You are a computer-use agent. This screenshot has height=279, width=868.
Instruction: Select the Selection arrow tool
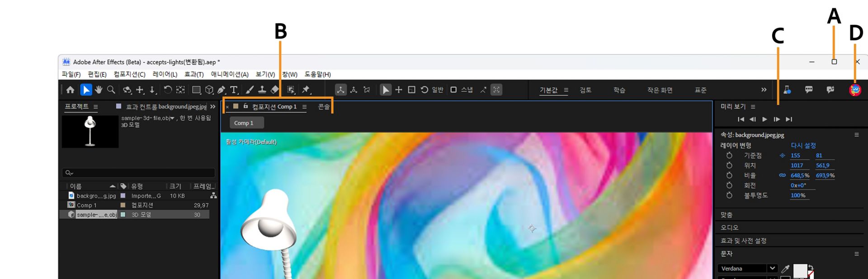coord(86,90)
